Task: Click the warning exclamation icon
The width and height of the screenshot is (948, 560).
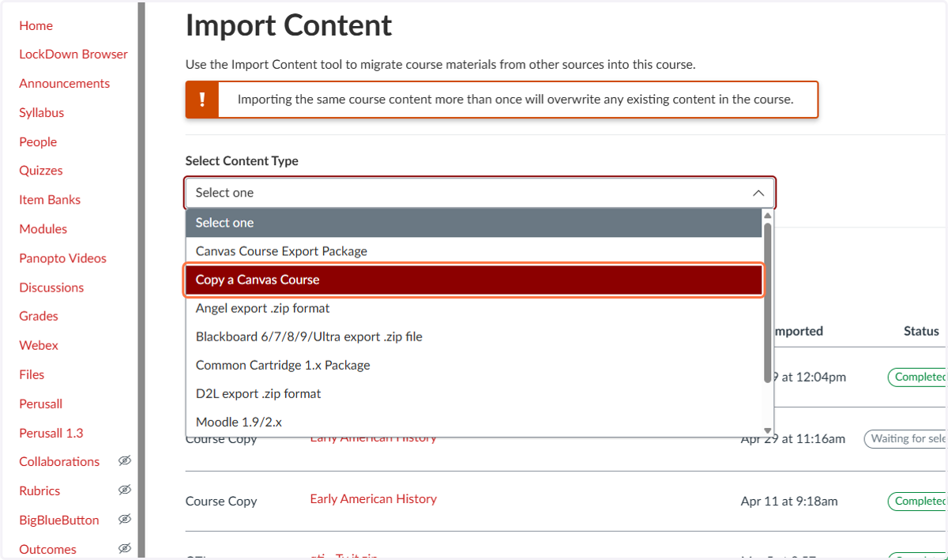Action: 202,100
